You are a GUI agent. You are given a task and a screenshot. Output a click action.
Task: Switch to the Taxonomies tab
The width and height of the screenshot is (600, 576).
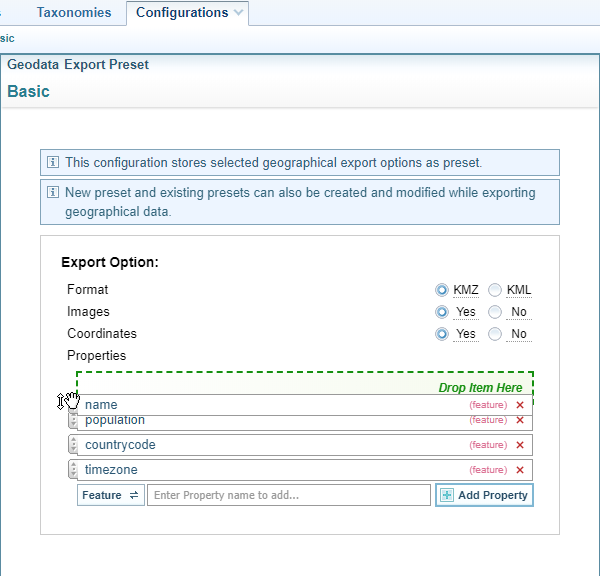click(x=72, y=13)
